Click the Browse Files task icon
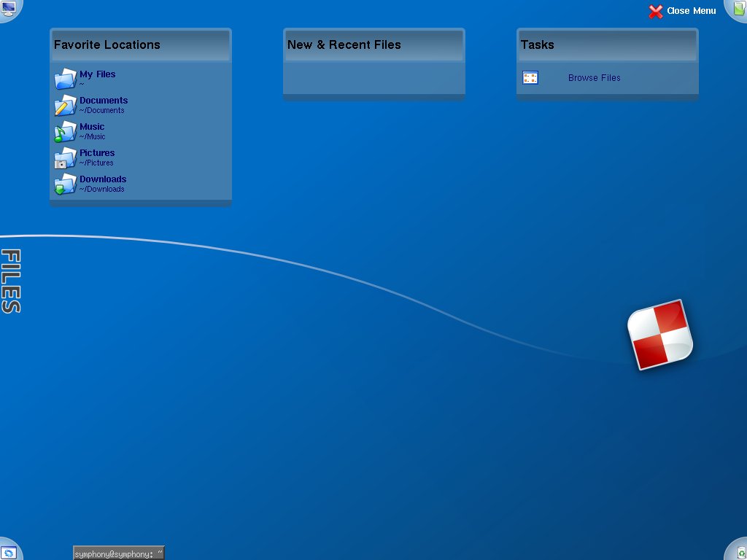This screenshot has height=560, width=747. click(x=530, y=77)
